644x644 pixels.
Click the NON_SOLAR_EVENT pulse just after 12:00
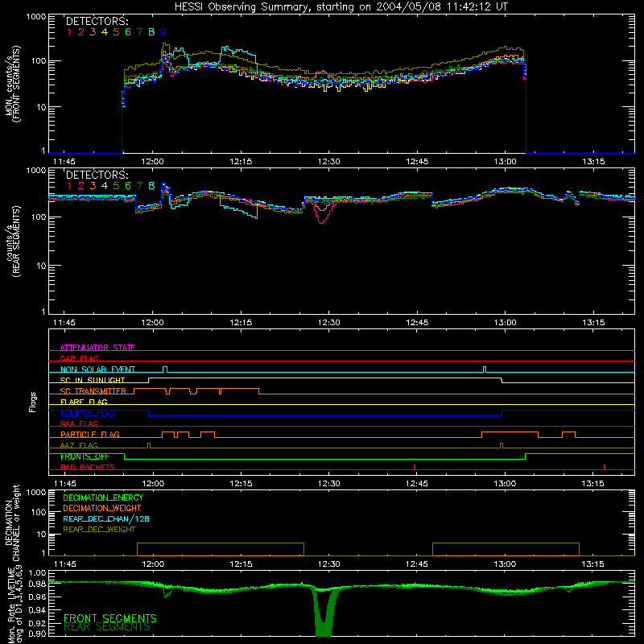(x=165, y=369)
